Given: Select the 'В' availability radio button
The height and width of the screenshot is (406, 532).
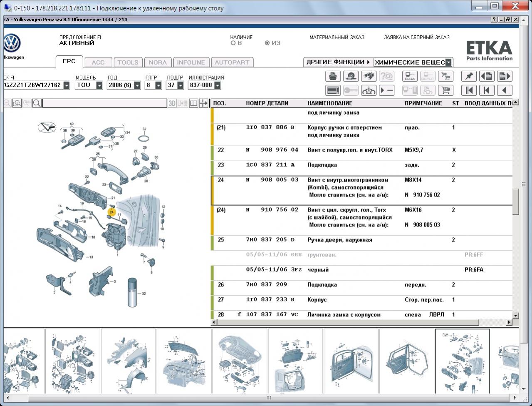Looking at the screenshot, I should (x=233, y=43).
